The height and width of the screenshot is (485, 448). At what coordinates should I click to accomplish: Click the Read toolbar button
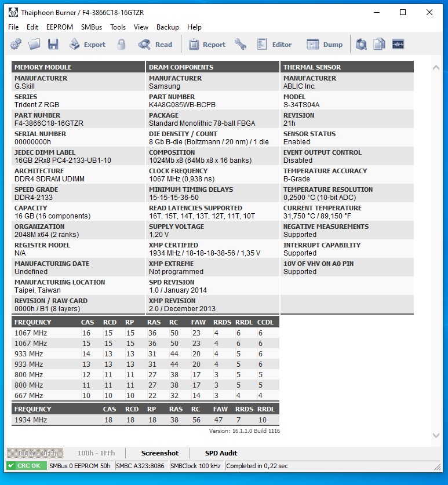155,45
